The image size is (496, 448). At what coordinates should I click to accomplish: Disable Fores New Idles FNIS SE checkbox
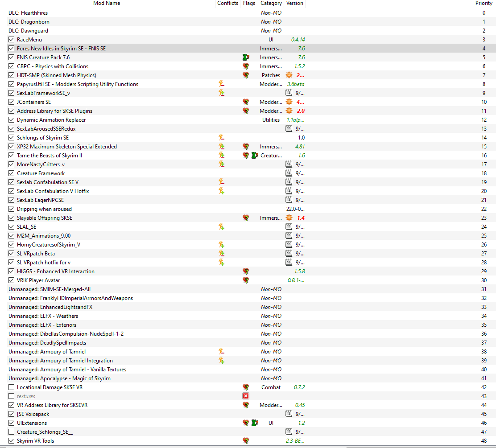(x=12, y=49)
